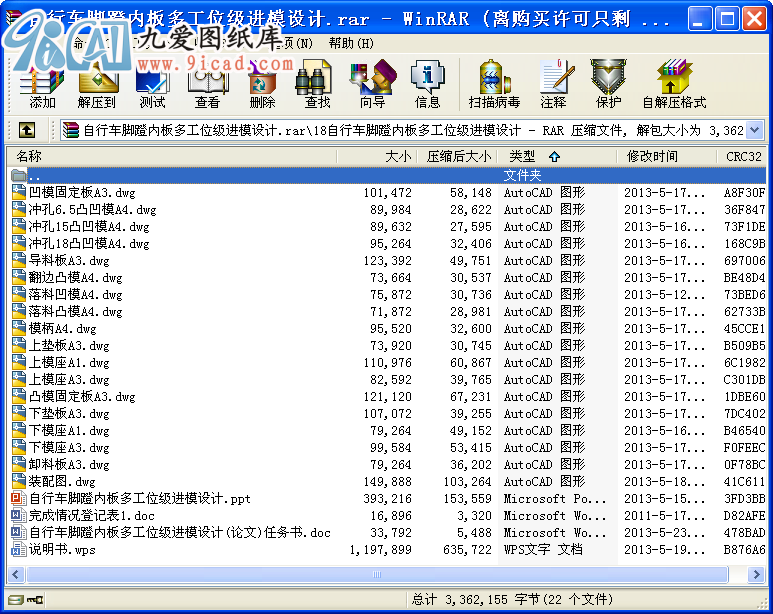The image size is (773, 614).
Task: Run the 测试 (Test) archive tool
Action: coord(152,83)
